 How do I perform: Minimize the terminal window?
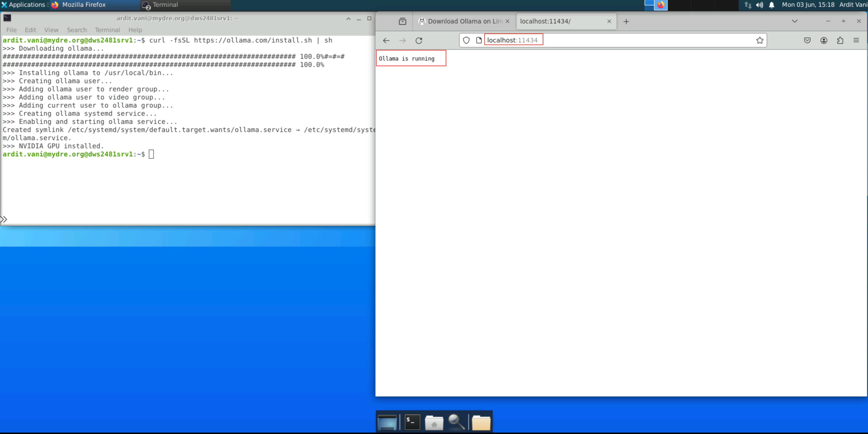tap(359, 19)
